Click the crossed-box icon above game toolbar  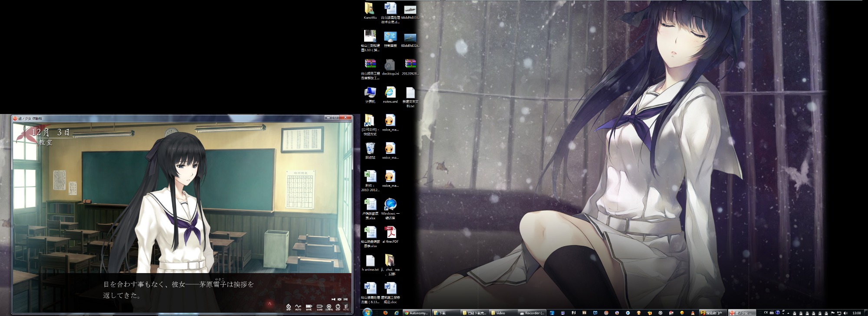339,299
